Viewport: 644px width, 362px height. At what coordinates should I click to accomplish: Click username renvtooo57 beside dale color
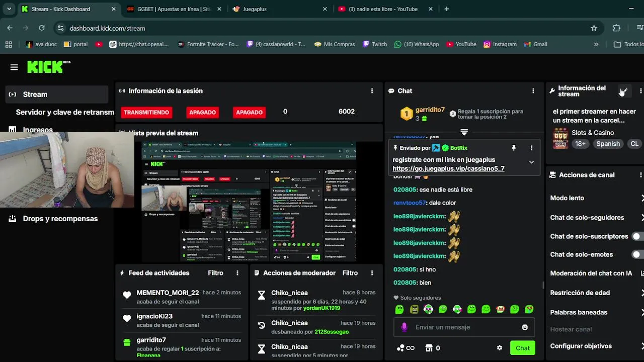coord(410,203)
